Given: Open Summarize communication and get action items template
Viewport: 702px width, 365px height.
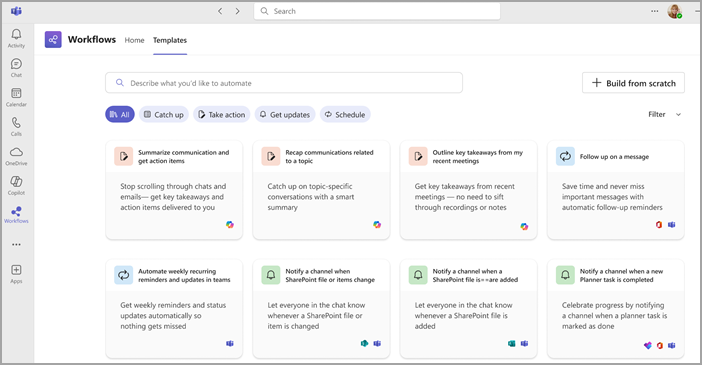Looking at the screenshot, I should (174, 190).
